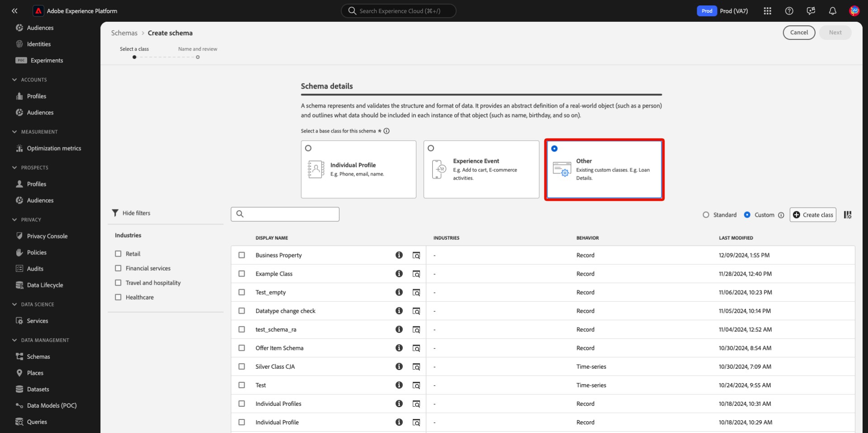
Task: Click the Hide filters funnel icon
Action: [115, 213]
